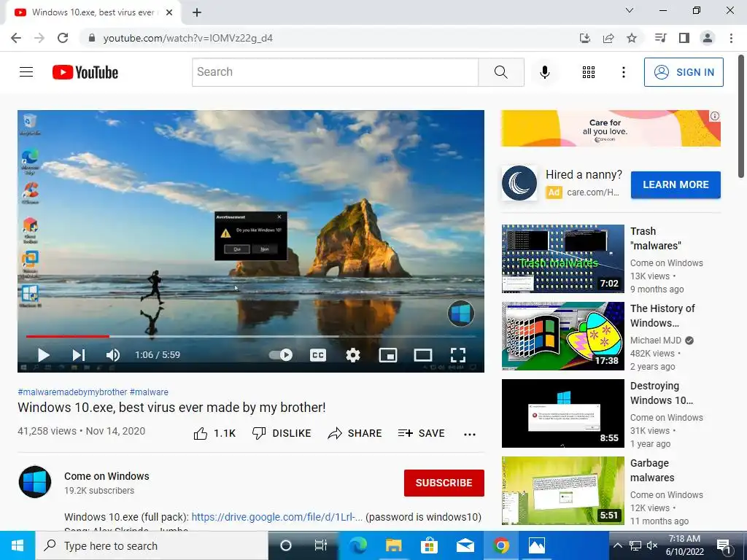Viewport: 747px width, 560px height.
Task: Open the Come on Windows channel name
Action: point(107,476)
